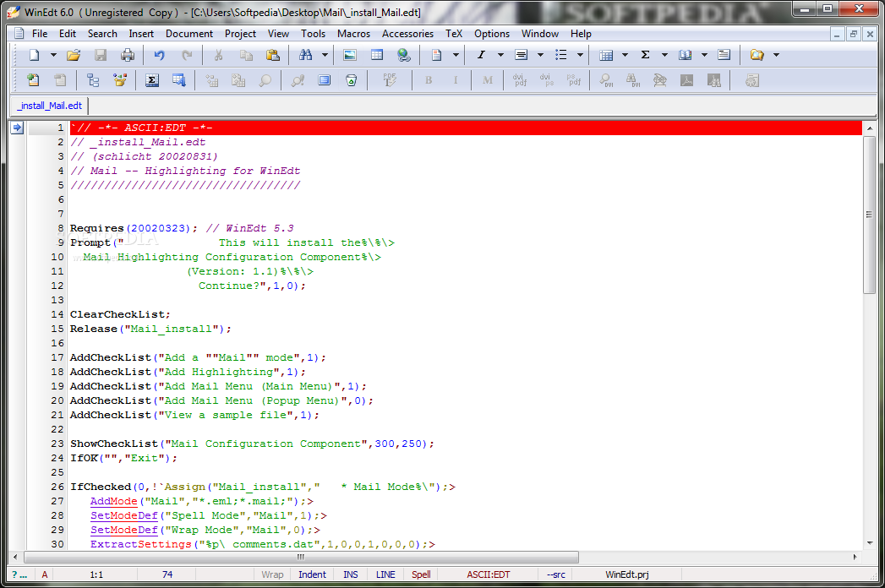This screenshot has height=588, width=885.
Task: Open Find with the binoculars icon
Action: (x=305, y=55)
